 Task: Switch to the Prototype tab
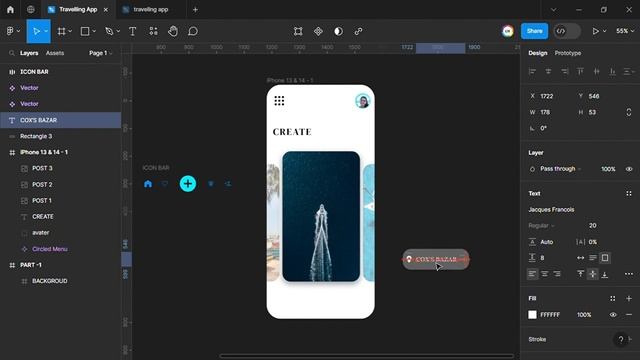pos(568,53)
